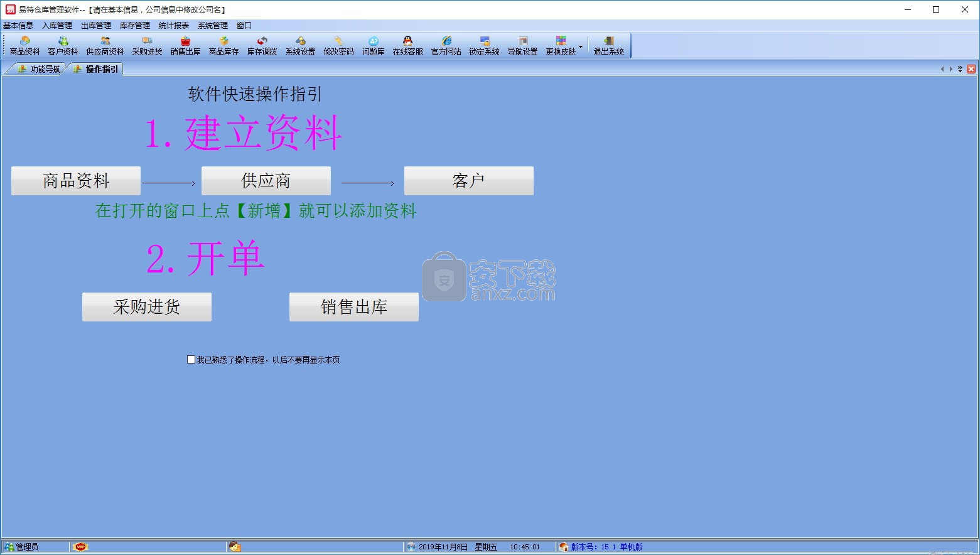Click 星期五 in the status bar
This screenshot has width=980, height=555.
pos(486,547)
